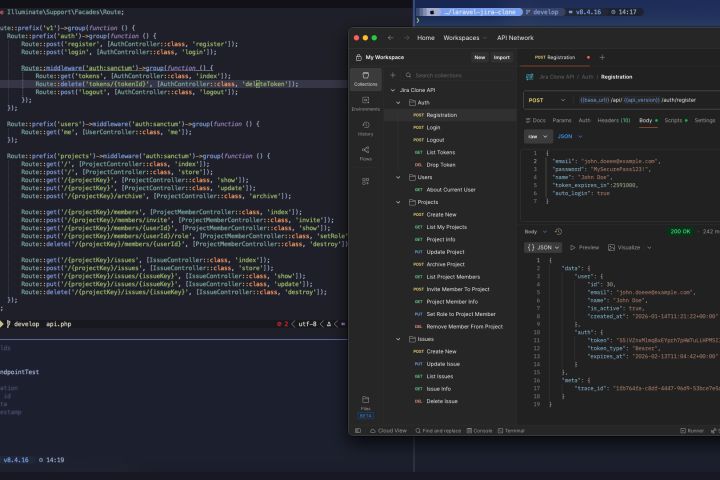Viewport: 720px width, 480px height.
Task: Click the New button in workspace header
Action: (479, 57)
